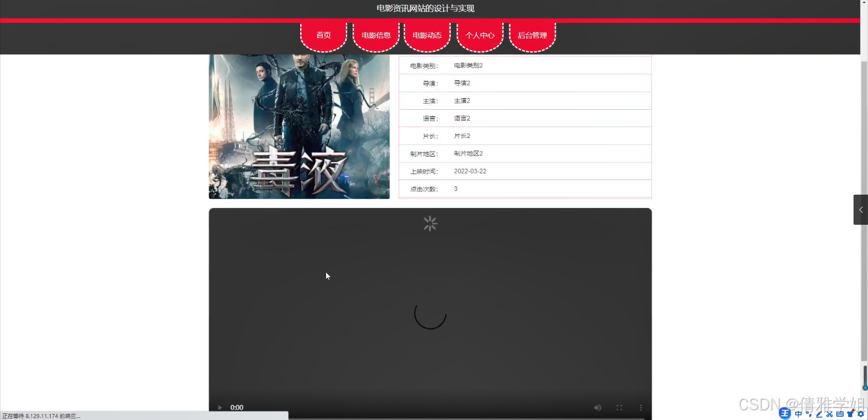Open the input method settings gear

coord(861,414)
